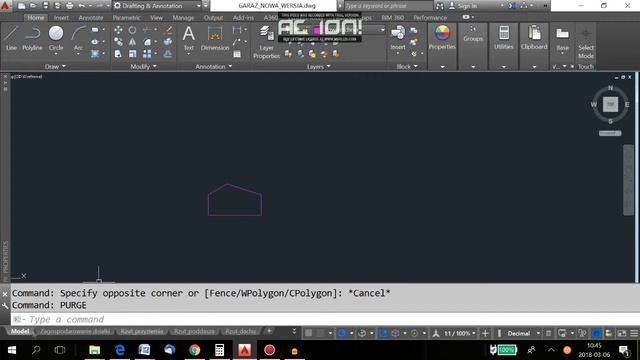Open the Home ribbon tab
The width and height of the screenshot is (640, 360).
(36, 18)
